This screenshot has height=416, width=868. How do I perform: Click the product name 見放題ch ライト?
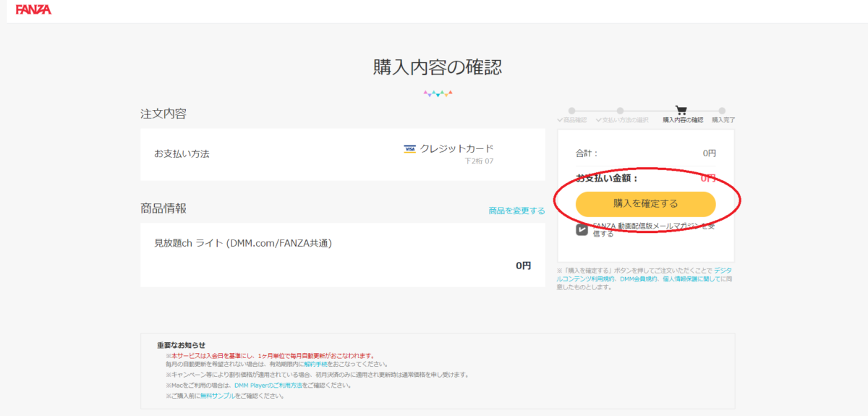pyautogui.click(x=243, y=243)
